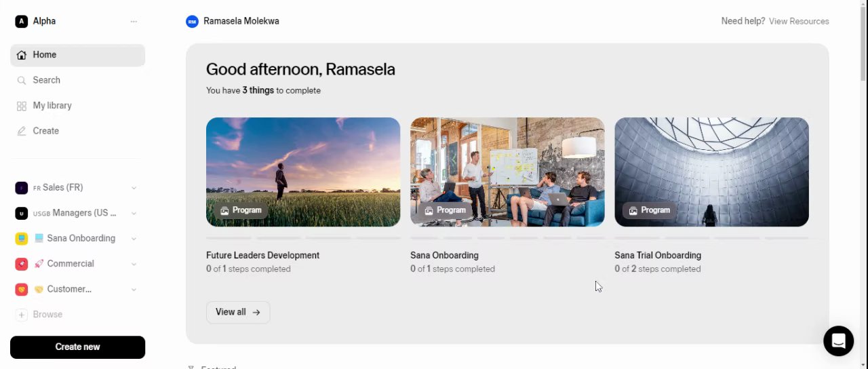Click the View all button
The height and width of the screenshot is (369, 868).
(x=237, y=312)
